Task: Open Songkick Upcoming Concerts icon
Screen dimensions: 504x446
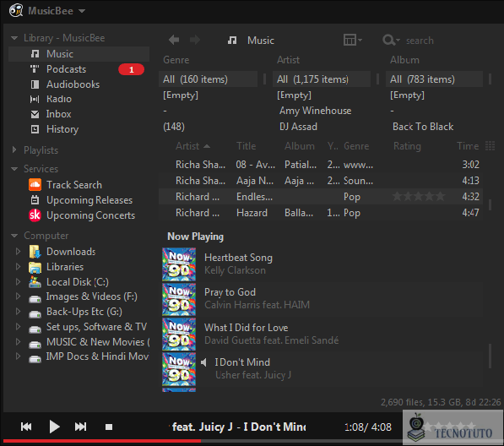Action: tap(35, 215)
